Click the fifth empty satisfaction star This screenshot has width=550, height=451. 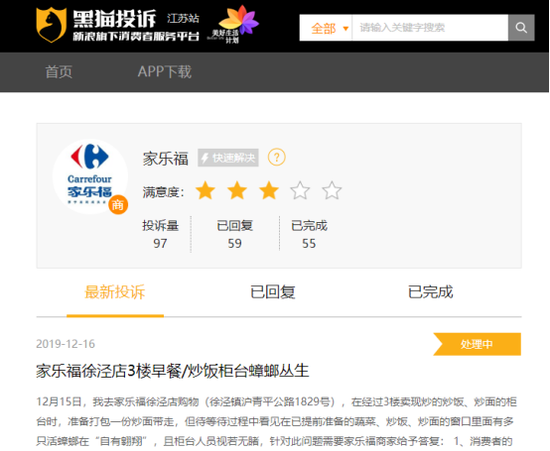point(332,190)
